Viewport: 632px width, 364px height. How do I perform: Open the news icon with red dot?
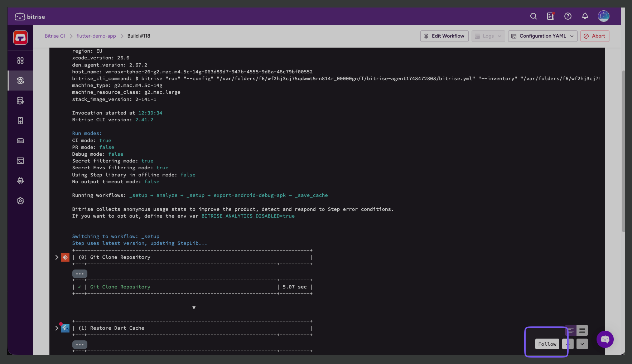coord(551,16)
